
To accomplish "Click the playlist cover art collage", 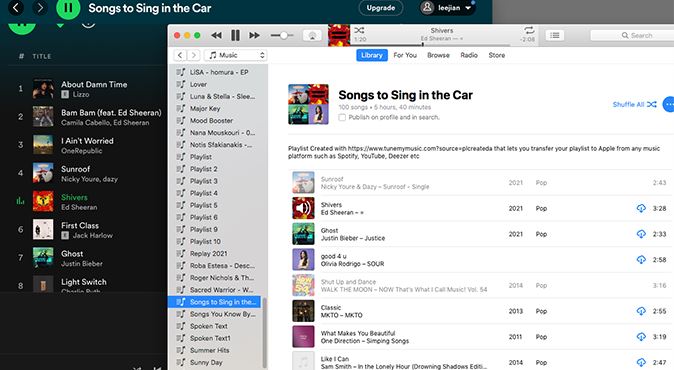I will click(x=308, y=104).
